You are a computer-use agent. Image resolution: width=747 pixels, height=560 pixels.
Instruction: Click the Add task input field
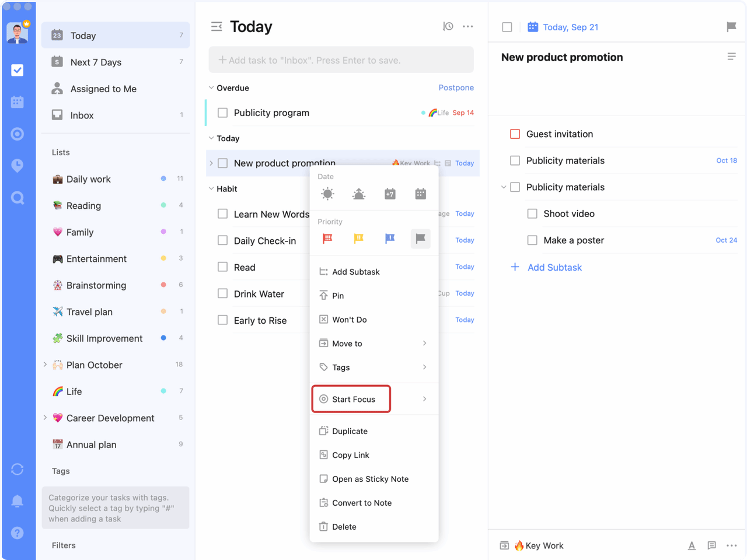tap(341, 60)
